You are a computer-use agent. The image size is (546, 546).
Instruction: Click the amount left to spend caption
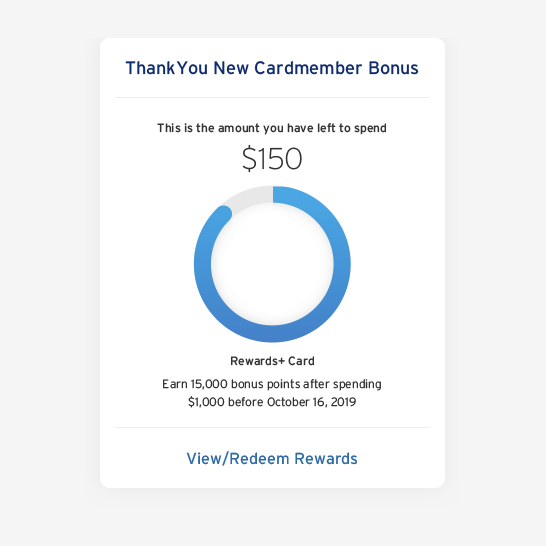click(x=272, y=128)
